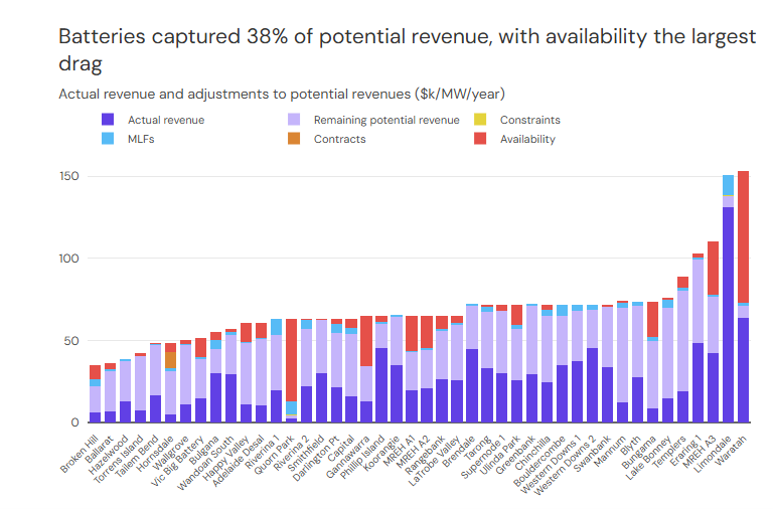773x509 pixels.
Task: Click the Supernode 1 x-axis label
Action: 483,457
